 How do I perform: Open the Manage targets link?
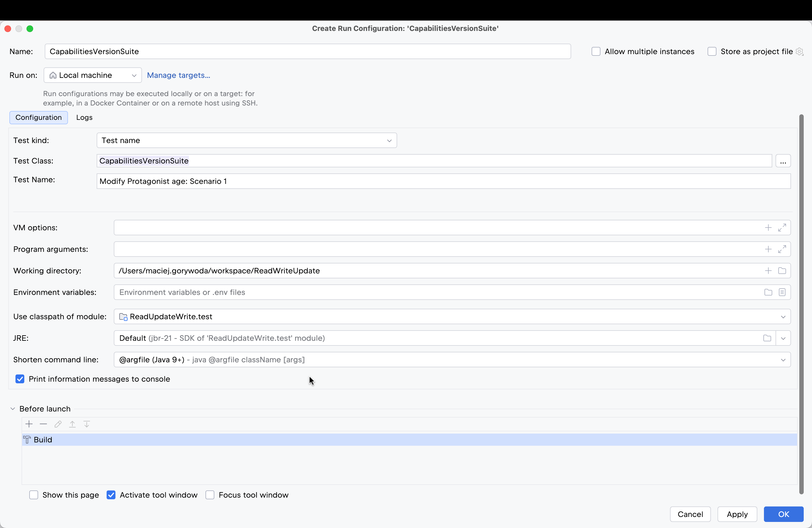(x=178, y=75)
